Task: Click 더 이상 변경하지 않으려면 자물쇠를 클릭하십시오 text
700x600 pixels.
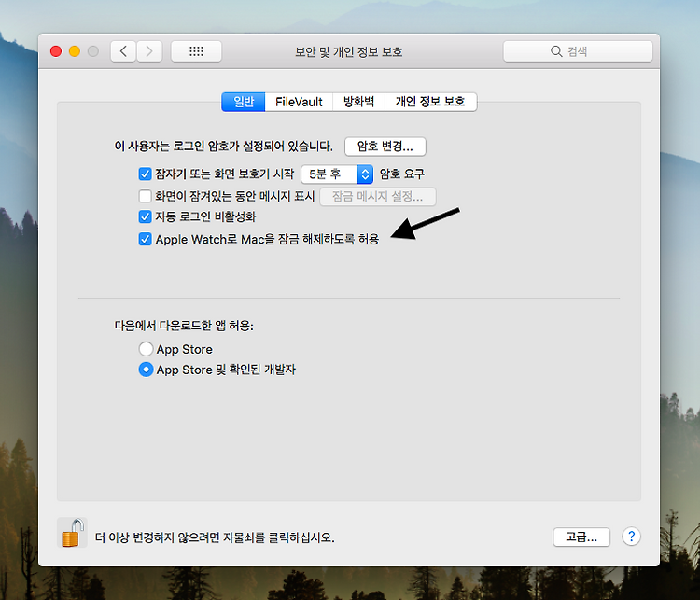Action: click(215, 537)
